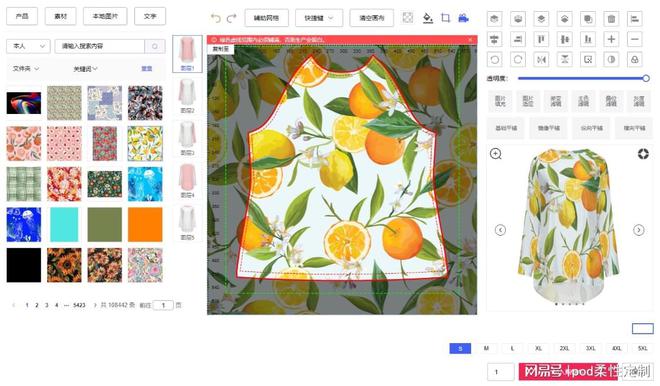Pick the solid orange color swatch
660x386 pixels.
click(145, 224)
